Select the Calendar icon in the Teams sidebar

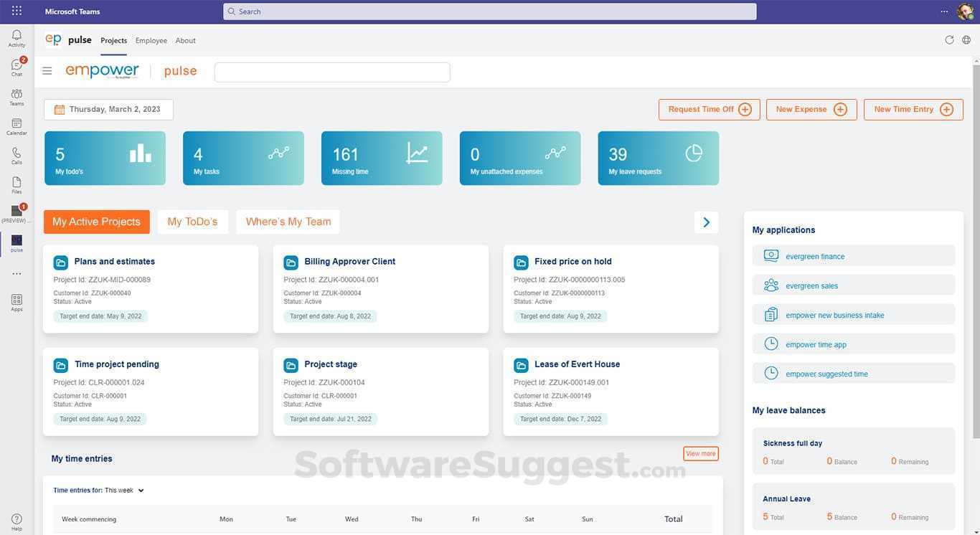(x=15, y=123)
